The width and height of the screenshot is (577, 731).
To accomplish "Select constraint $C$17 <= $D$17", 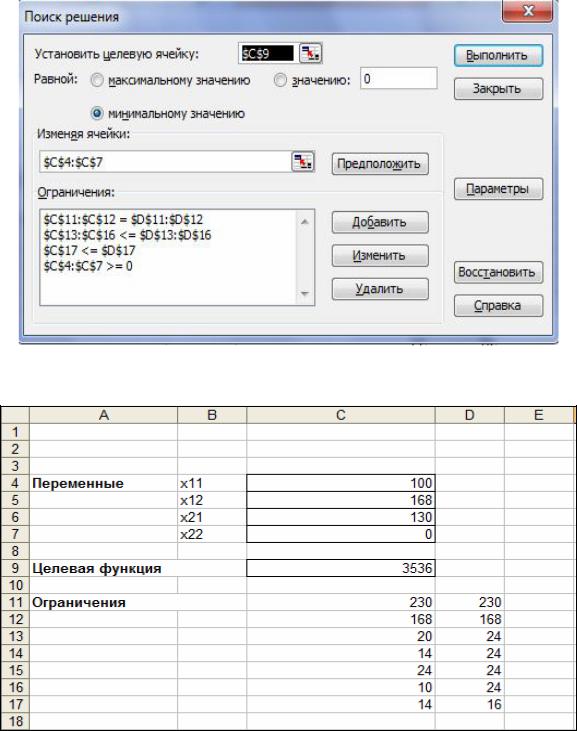I will coord(89,251).
